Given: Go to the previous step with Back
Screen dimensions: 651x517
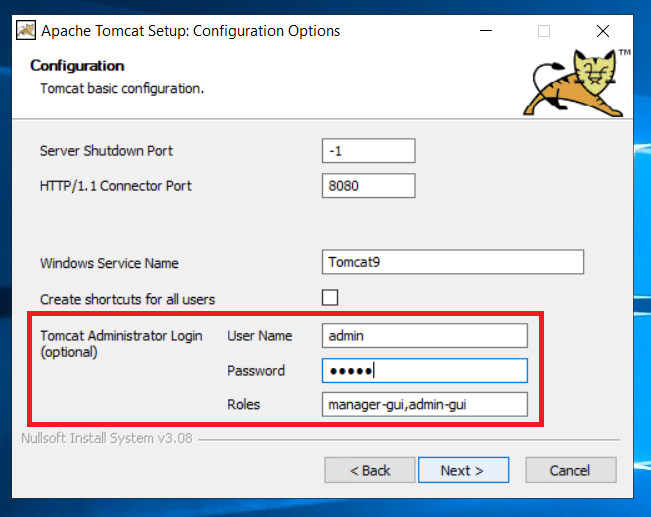Looking at the screenshot, I should (370, 470).
